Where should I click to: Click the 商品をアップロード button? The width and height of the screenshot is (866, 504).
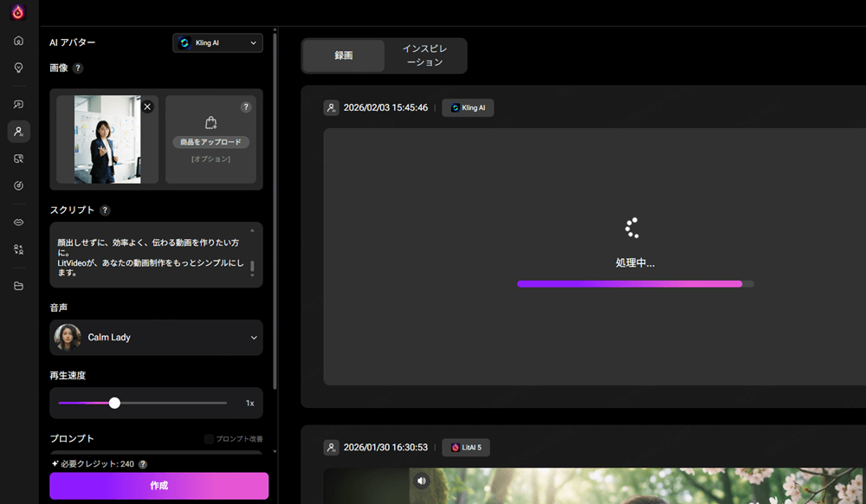(210, 142)
